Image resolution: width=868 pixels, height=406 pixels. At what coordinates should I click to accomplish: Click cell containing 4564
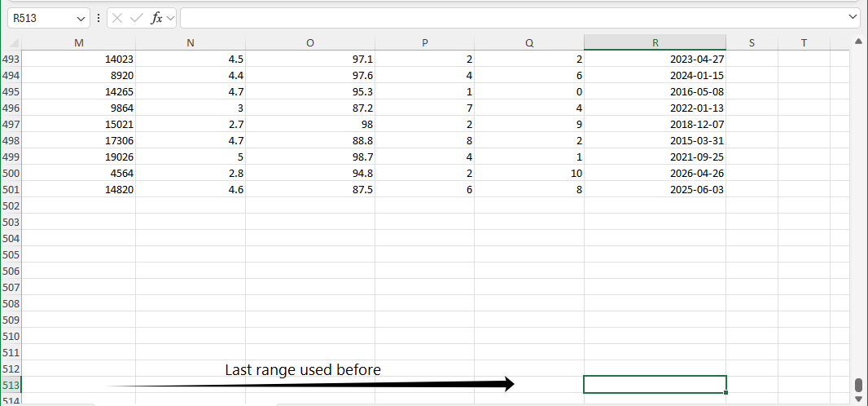click(79, 174)
